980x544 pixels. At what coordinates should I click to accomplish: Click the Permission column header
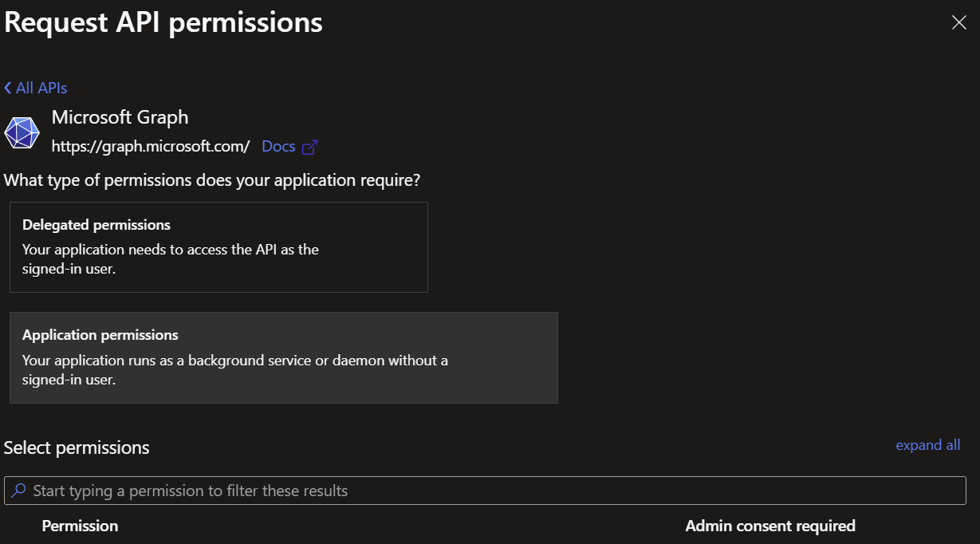click(x=80, y=526)
